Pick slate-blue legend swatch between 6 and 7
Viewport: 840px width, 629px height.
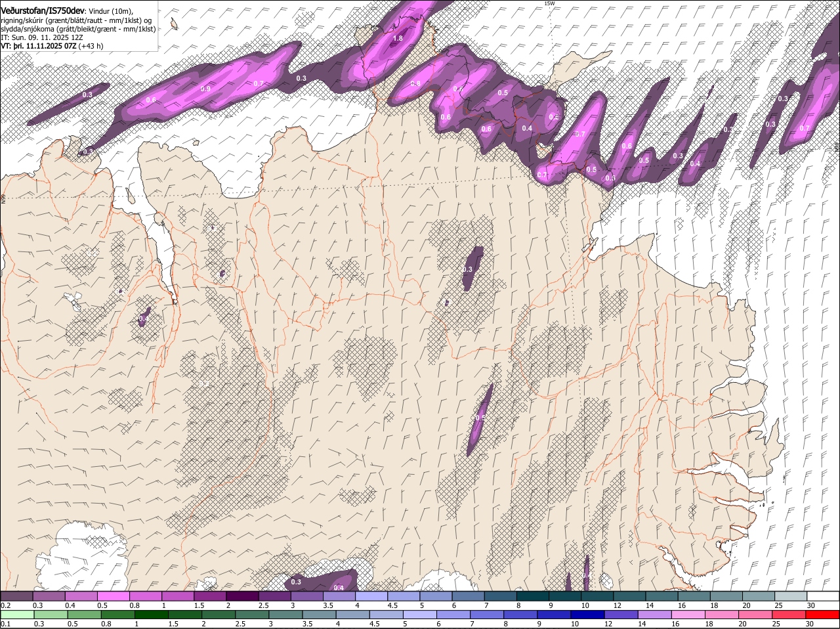pyautogui.click(x=467, y=596)
